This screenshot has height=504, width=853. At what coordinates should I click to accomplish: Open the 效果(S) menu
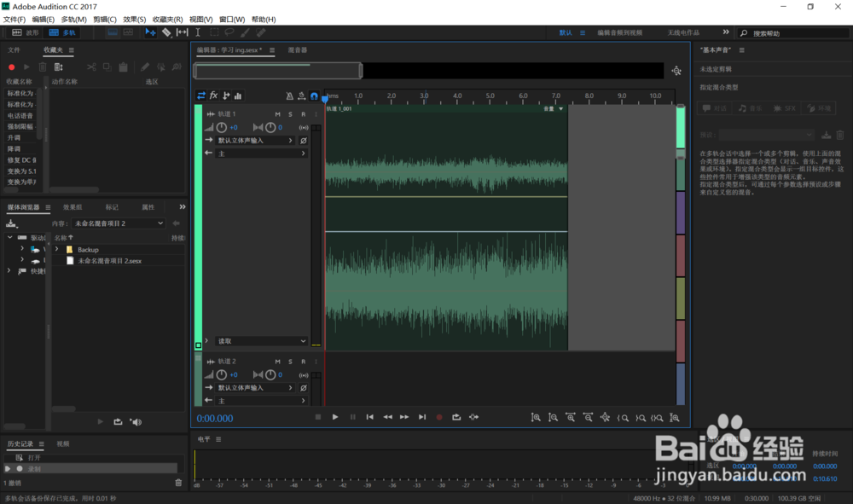click(134, 19)
